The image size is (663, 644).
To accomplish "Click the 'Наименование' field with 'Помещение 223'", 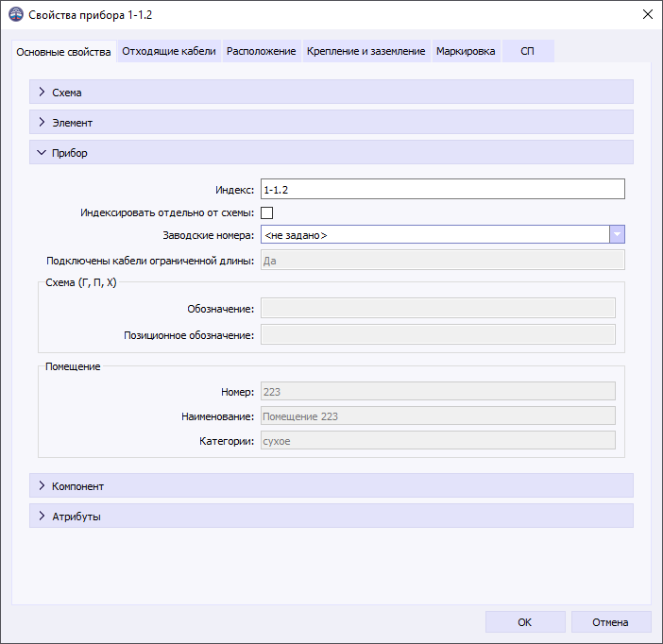I will click(x=437, y=415).
